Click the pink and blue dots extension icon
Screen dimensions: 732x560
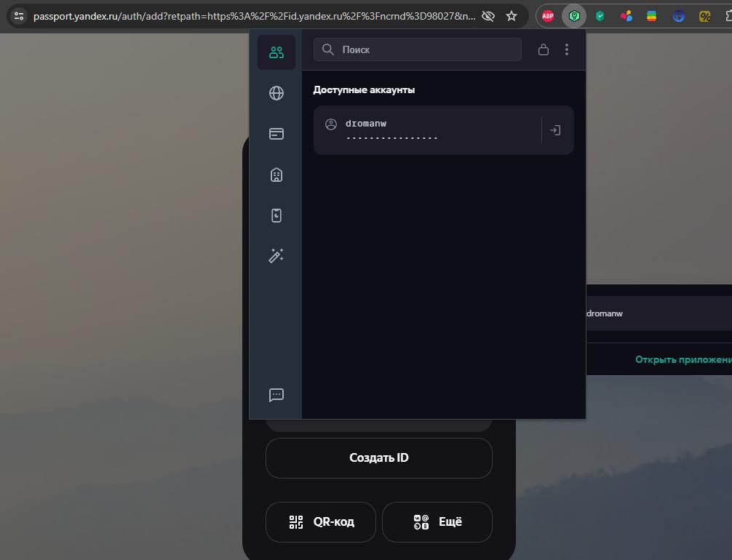626,16
